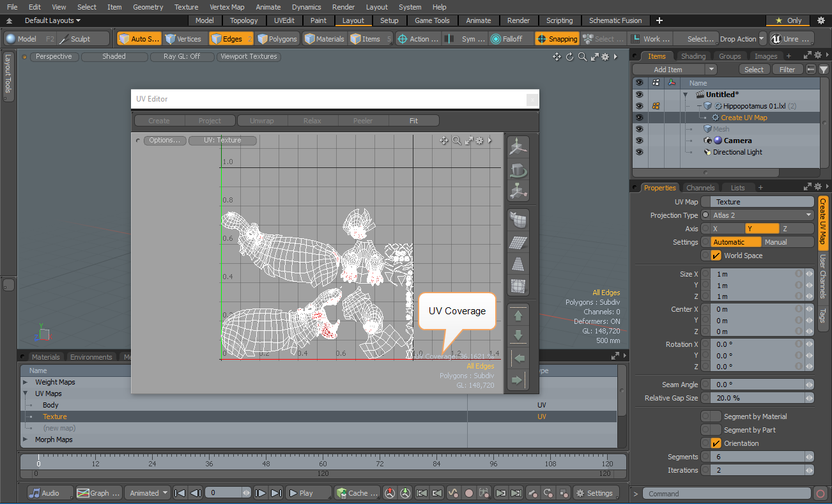Click the Fit button in UV Editor
This screenshot has height=504, width=832.
click(x=413, y=121)
